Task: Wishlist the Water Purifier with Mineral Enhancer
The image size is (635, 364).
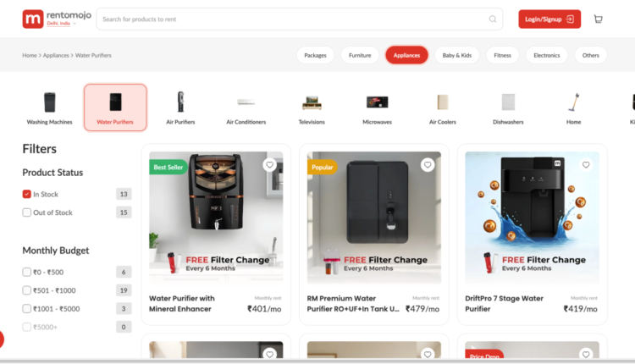Action: pos(270,164)
